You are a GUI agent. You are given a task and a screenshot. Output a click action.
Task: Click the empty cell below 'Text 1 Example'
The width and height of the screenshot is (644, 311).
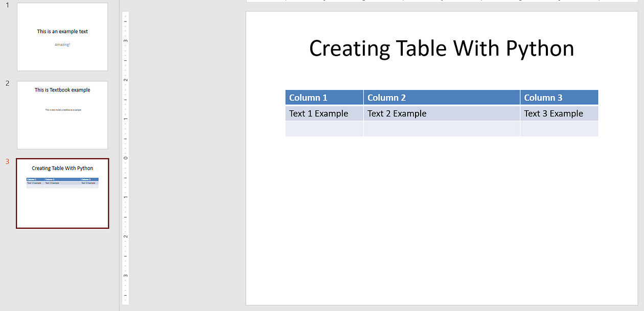coord(324,129)
